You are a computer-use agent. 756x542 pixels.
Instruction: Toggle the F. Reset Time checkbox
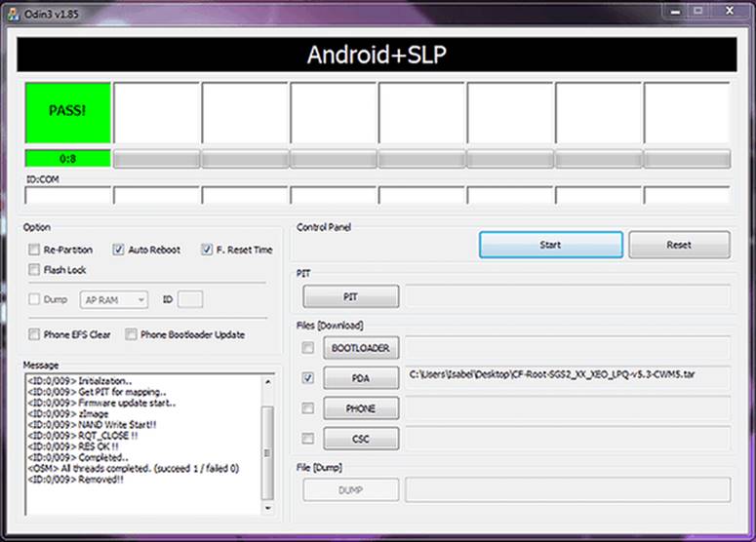tap(207, 250)
